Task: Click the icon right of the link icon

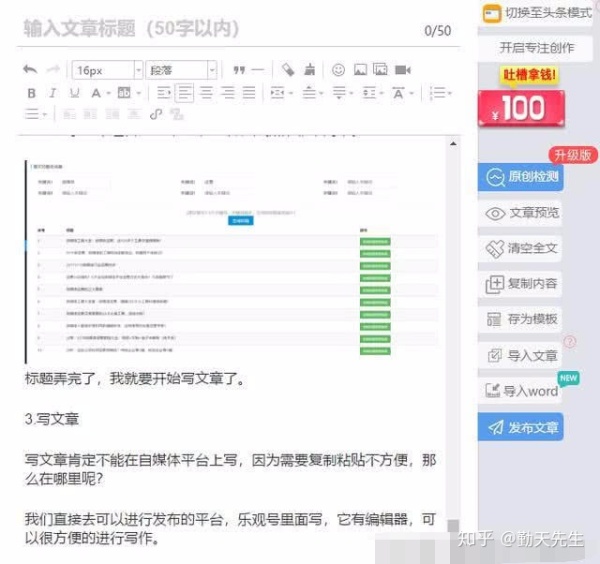Action: tap(177, 114)
